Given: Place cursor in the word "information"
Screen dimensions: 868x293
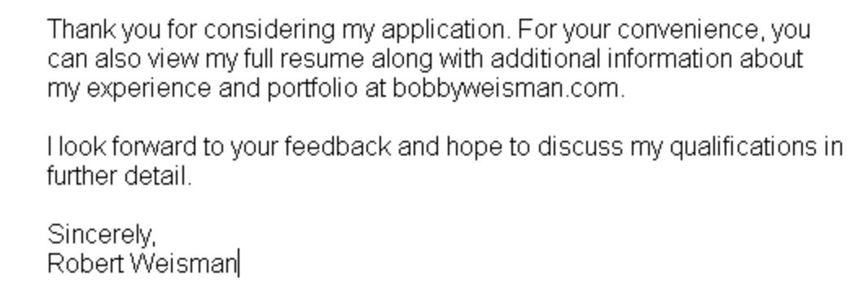Looking at the screenshot, I should [x=669, y=59].
